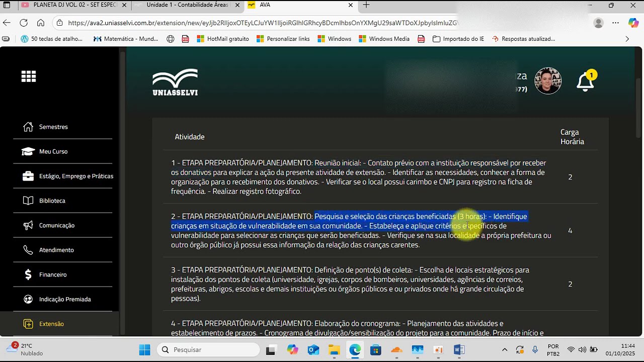
Task: Click the Uniasselvi logo
Action: (x=175, y=82)
